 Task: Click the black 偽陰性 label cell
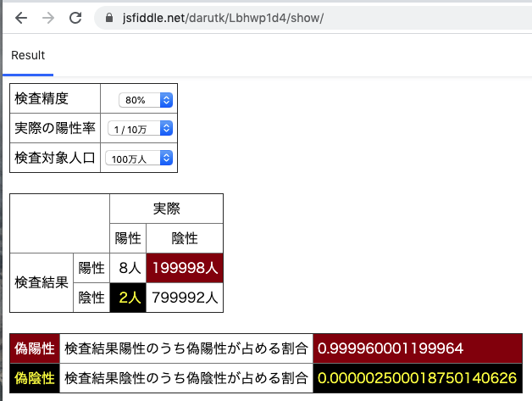tap(35, 378)
